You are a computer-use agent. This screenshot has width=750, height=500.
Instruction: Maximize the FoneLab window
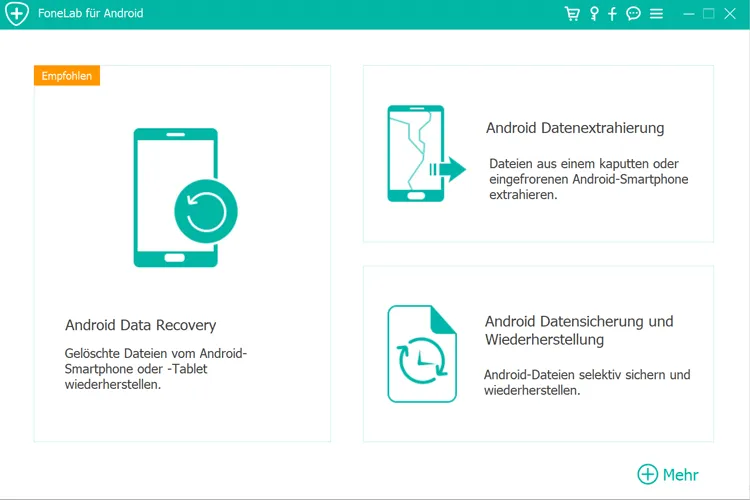[x=708, y=14]
